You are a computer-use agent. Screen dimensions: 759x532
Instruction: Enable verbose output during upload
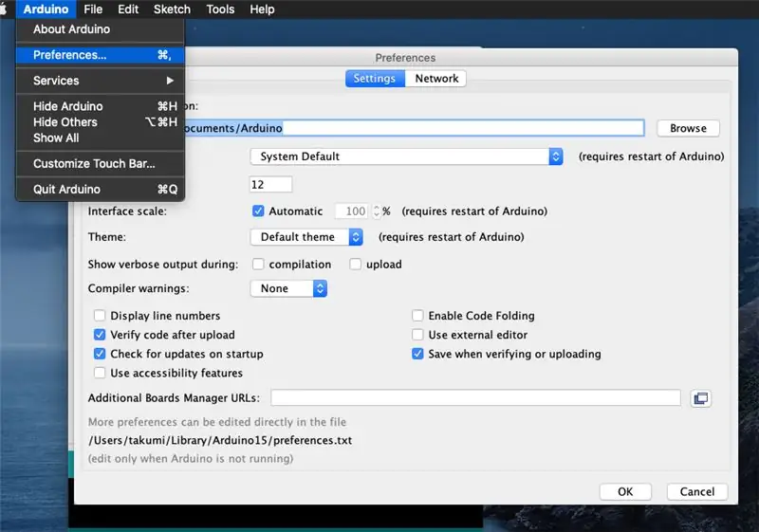tap(355, 264)
